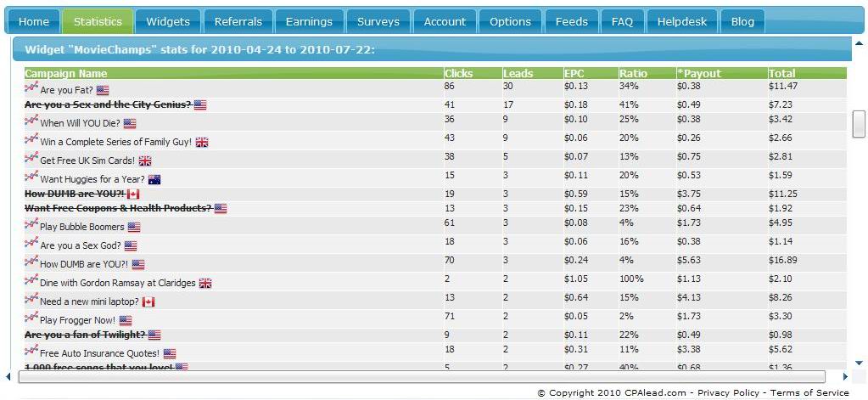Click the right arrow of horizontal scrollbar
Screen dimensions: 868x400
845,377
